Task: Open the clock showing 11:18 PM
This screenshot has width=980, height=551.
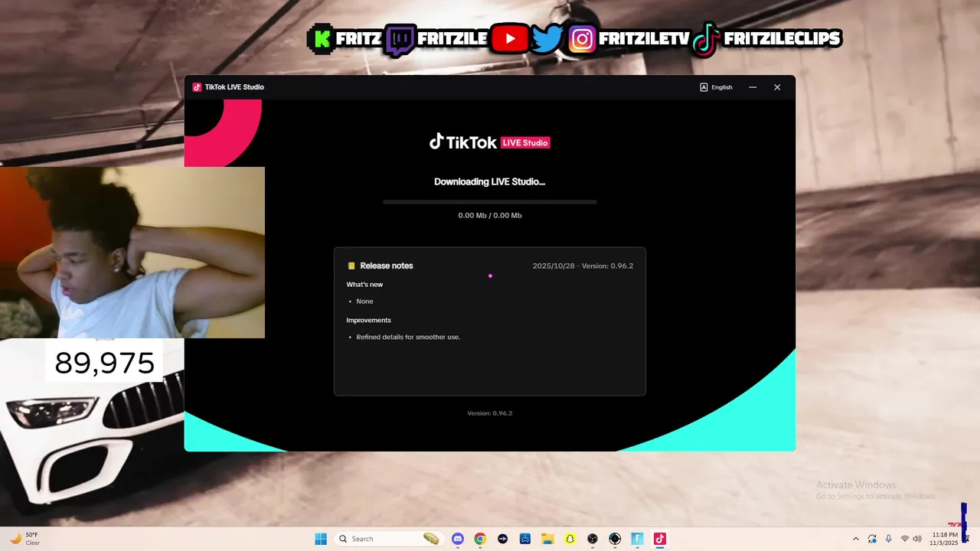Action: coord(945,539)
